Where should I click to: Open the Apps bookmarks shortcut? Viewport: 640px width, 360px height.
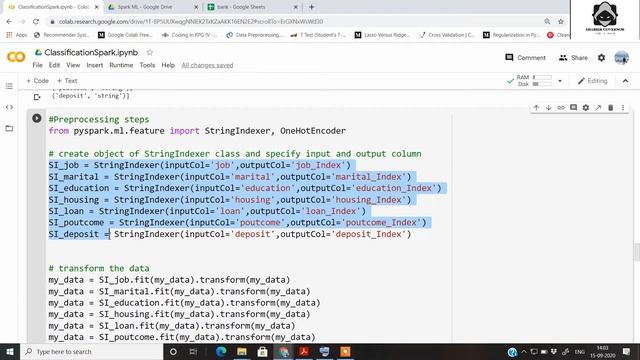click(x=17, y=35)
